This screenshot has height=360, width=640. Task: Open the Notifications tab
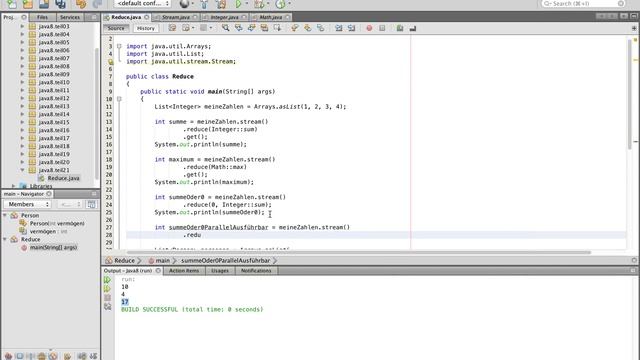[x=256, y=271]
